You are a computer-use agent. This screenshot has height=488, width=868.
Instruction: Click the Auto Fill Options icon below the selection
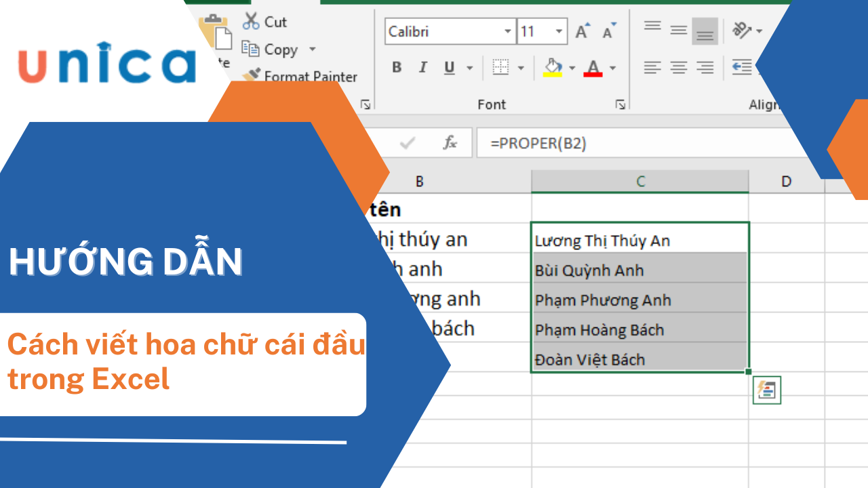coord(766,390)
